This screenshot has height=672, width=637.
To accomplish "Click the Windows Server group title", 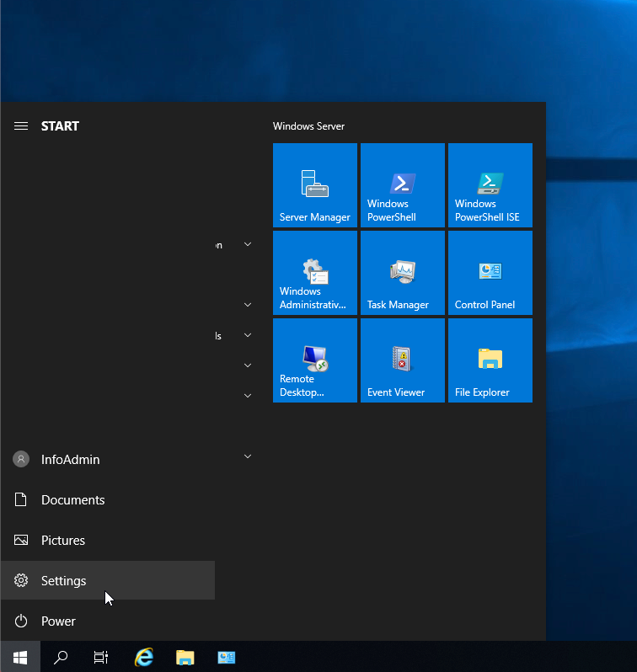I will click(309, 126).
